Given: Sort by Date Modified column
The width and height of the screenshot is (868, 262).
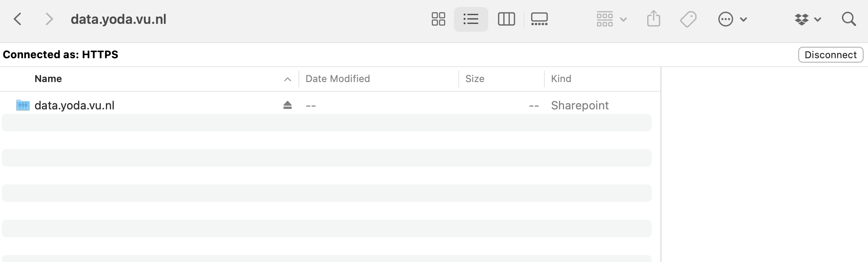Looking at the screenshot, I should coord(337,79).
